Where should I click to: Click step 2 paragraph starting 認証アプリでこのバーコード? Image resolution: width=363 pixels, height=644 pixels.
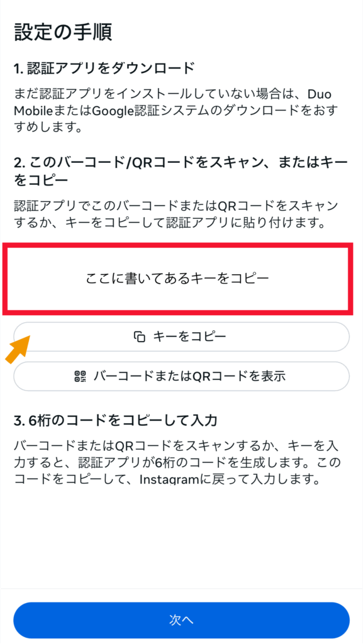[177, 214]
